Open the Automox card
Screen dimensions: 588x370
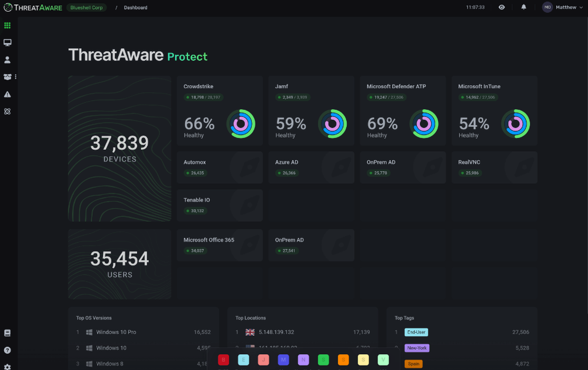pos(220,167)
